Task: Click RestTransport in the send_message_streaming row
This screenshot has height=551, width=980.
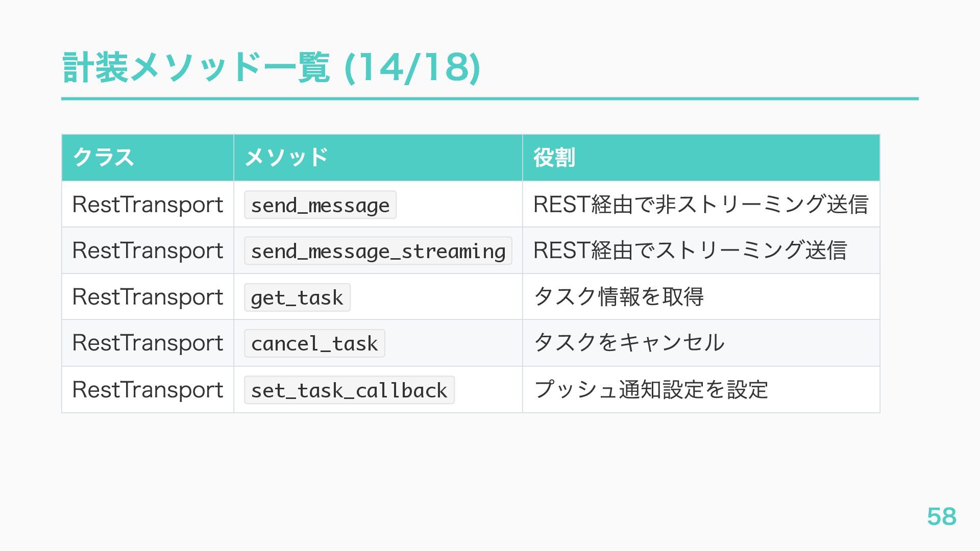Action: pos(148,251)
